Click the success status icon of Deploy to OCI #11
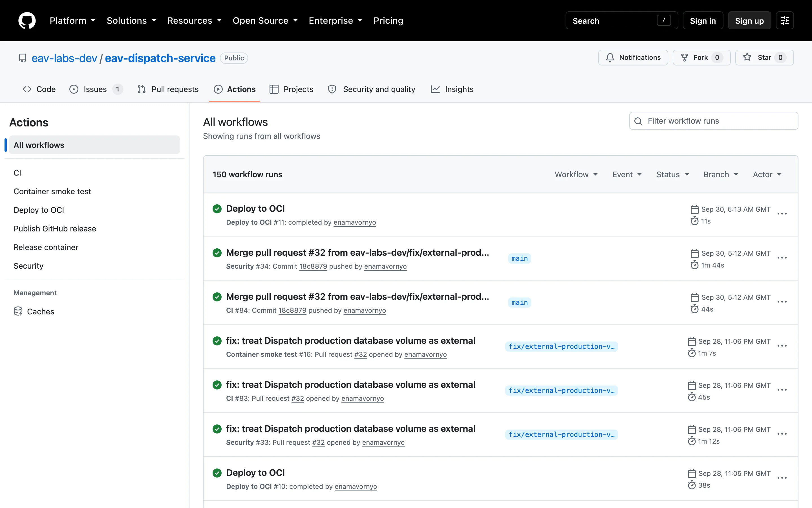 pyautogui.click(x=217, y=209)
